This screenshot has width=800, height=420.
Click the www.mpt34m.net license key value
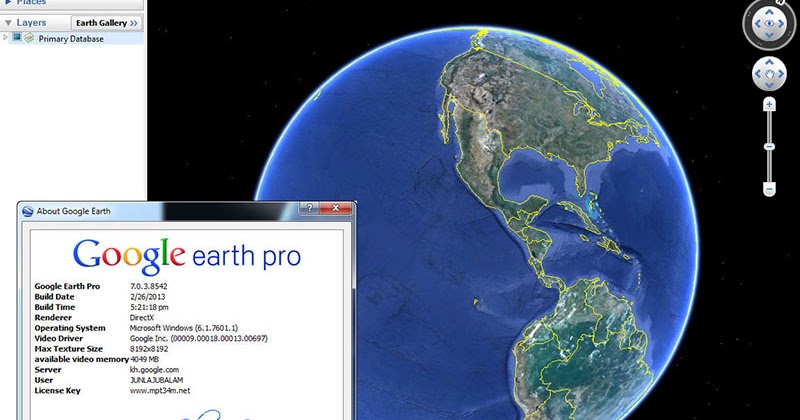click(x=160, y=391)
